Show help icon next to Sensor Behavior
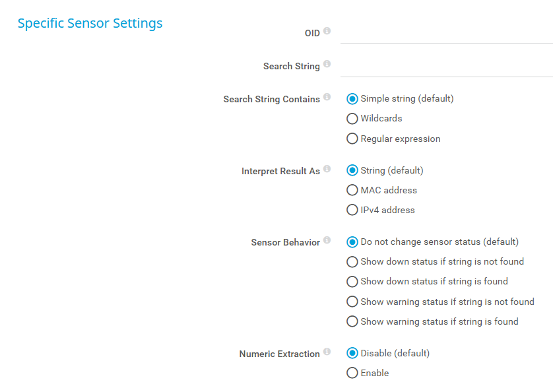The image size is (553, 392). pos(327,240)
